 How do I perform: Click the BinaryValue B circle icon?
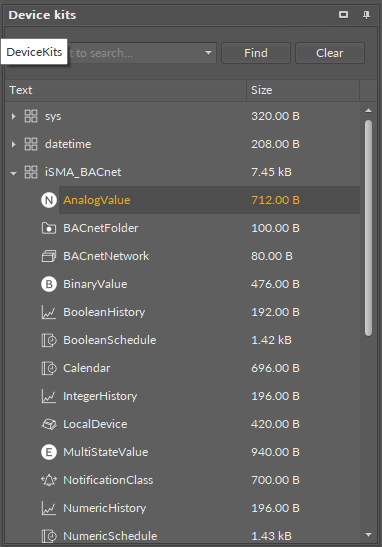[49, 284]
